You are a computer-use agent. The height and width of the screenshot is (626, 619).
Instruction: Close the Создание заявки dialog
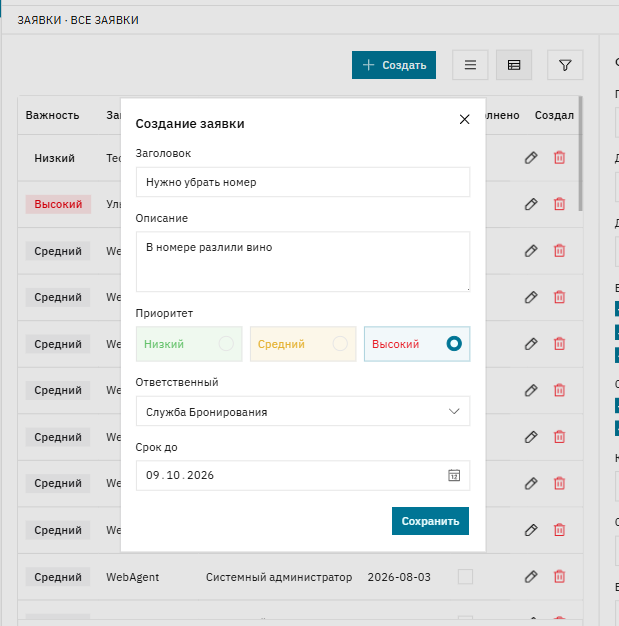pyautogui.click(x=464, y=119)
